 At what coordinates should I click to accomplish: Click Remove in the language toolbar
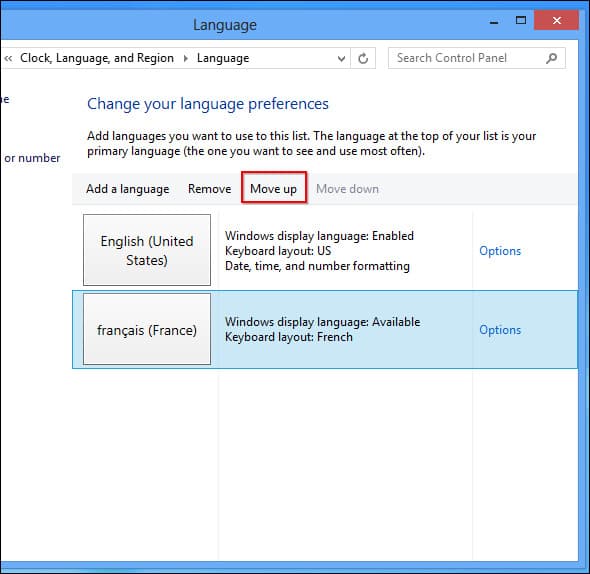[210, 189]
